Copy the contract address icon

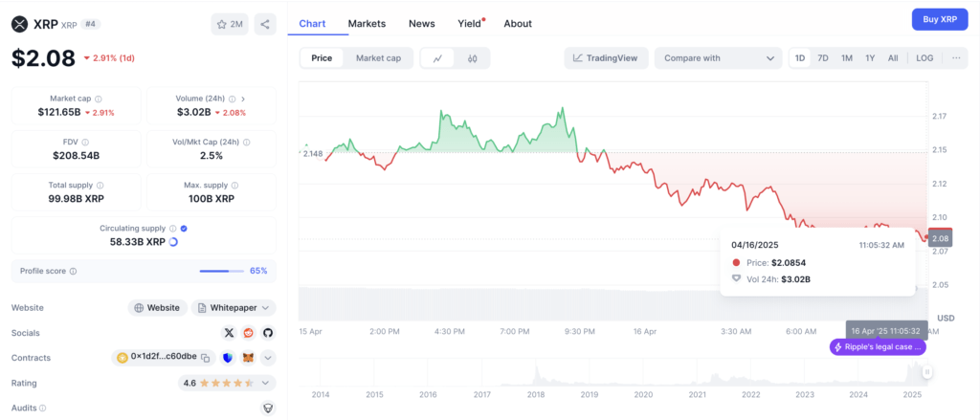[x=205, y=358]
